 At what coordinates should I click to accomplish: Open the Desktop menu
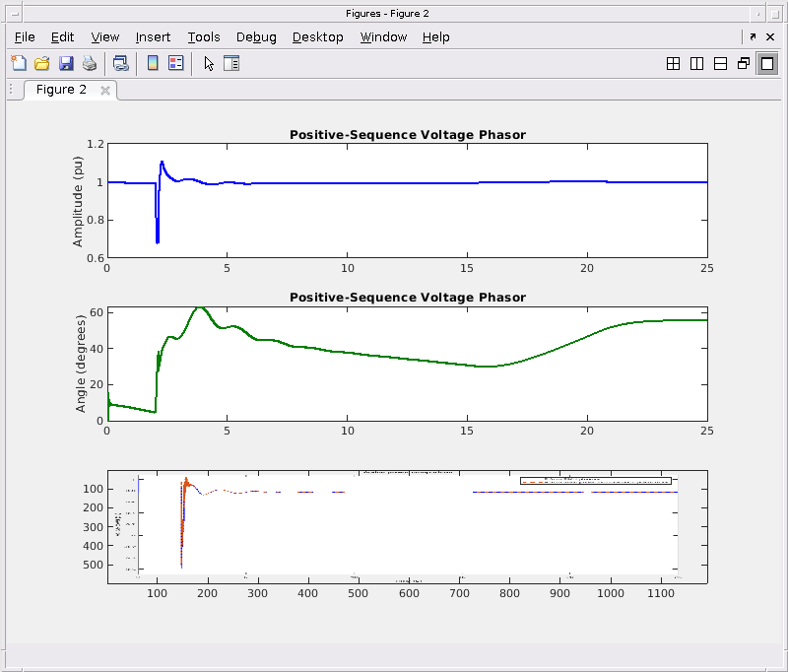[317, 37]
